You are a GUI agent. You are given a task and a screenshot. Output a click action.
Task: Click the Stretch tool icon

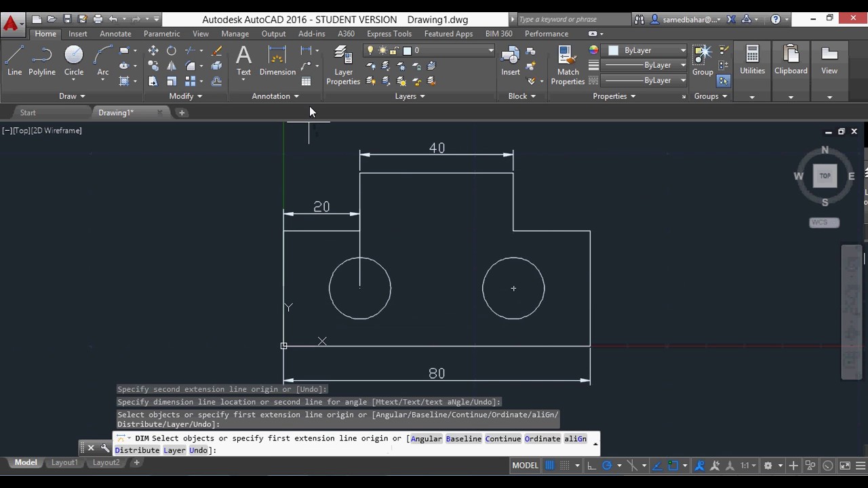(153, 81)
